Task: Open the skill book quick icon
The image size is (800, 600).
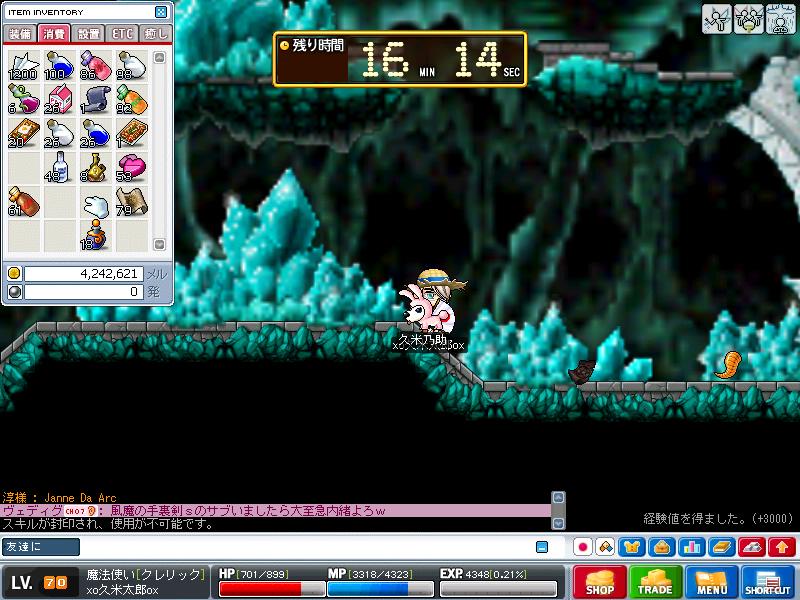Action: pyautogui.click(x=722, y=547)
